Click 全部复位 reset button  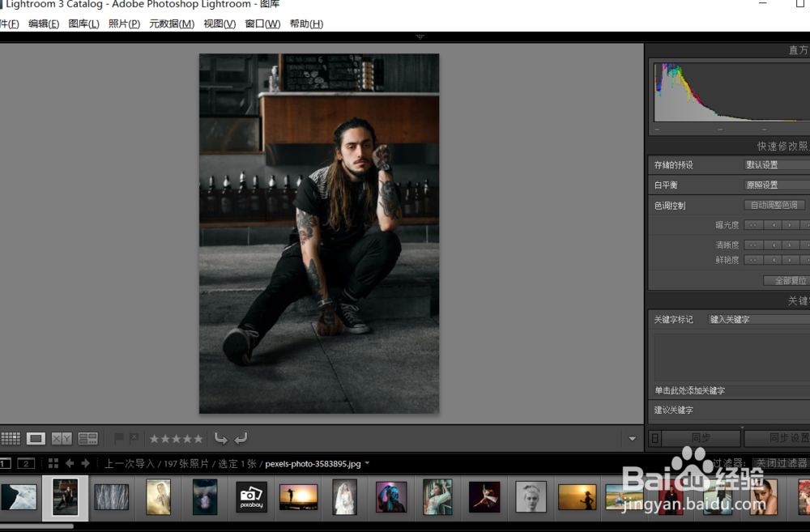pos(787,280)
